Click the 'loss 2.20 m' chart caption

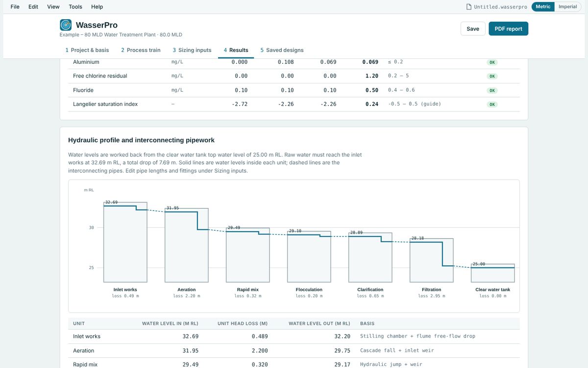coord(186,296)
